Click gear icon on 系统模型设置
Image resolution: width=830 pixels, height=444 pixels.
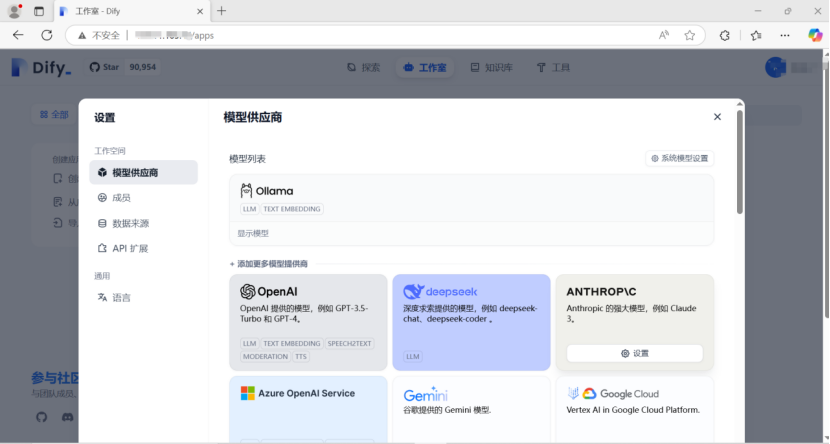point(655,158)
